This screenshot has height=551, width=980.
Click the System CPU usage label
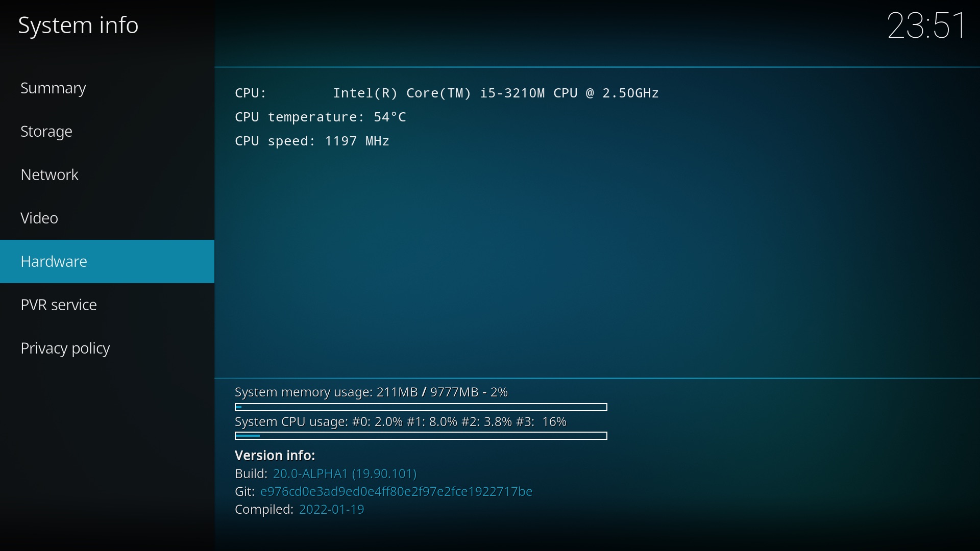pos(400,421)
